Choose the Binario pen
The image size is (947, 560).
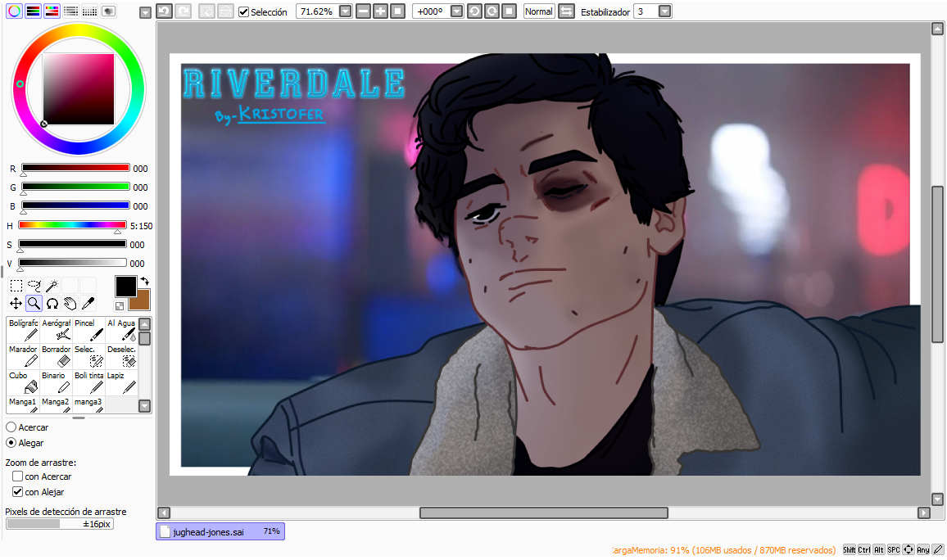pos(57,382)
